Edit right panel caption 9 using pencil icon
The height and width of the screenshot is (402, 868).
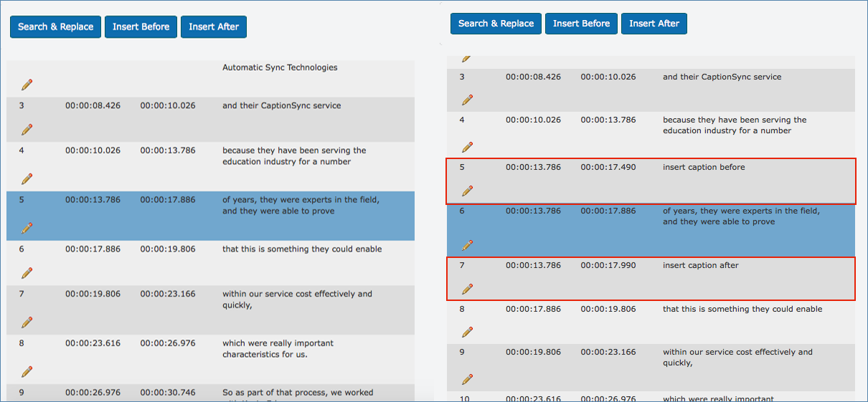click(x=467, y=378)
